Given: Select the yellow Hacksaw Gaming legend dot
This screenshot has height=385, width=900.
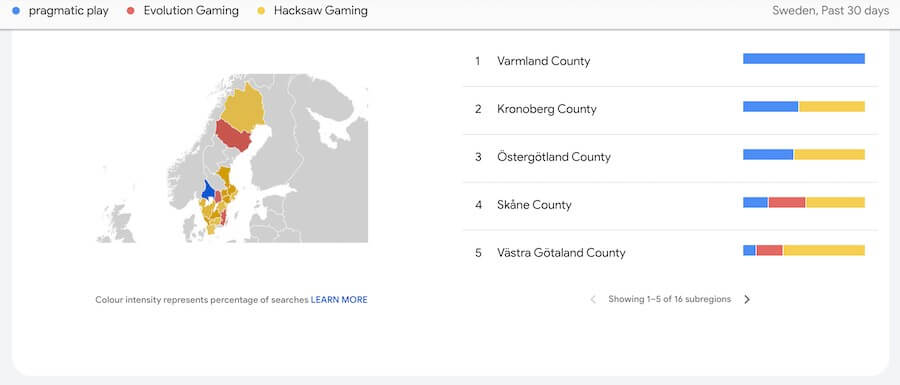Looking at the screenshot, I should (261, 10).
